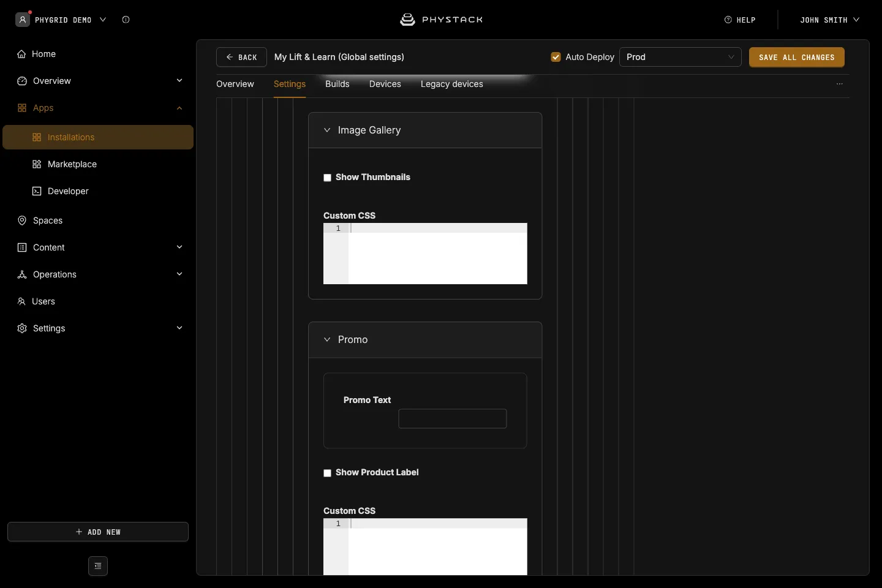The width and height of the screenshot is (882, 588).
Task: Open the info icon next to Phygrid Demo
Action: click(x=126, y=20)
